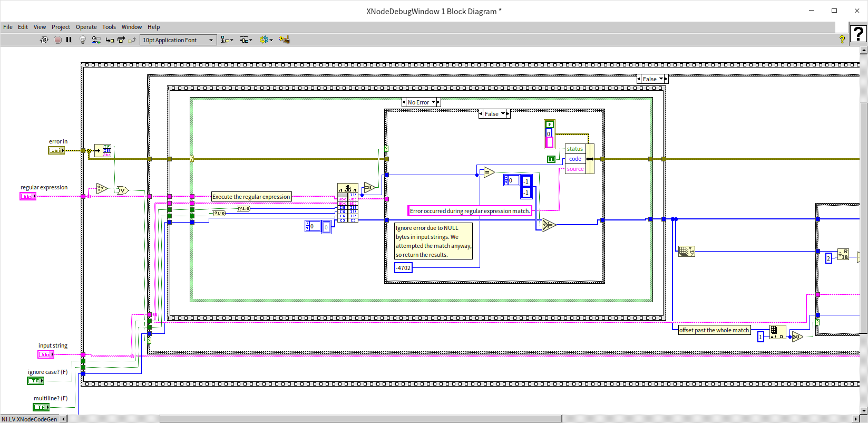Screen dimensions: 868x423
Task: Click the Pause execution button
Action: tap(69, 40)
